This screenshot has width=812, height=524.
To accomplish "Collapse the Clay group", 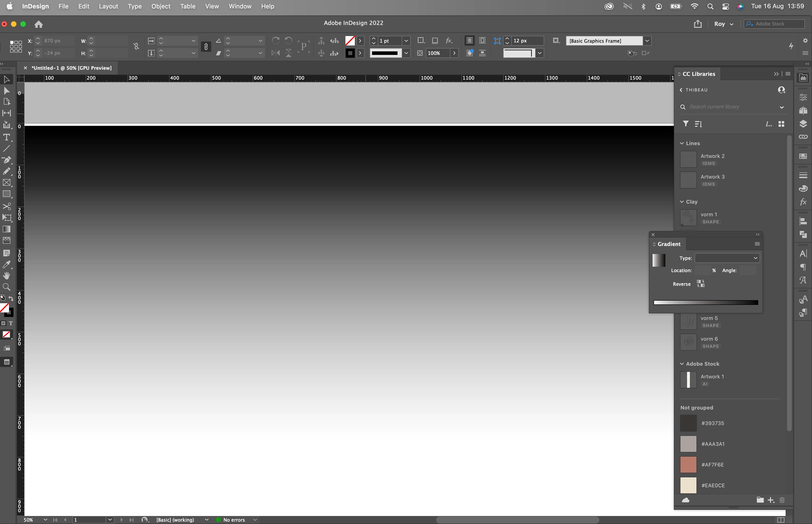I will click(x=682, y=202).
